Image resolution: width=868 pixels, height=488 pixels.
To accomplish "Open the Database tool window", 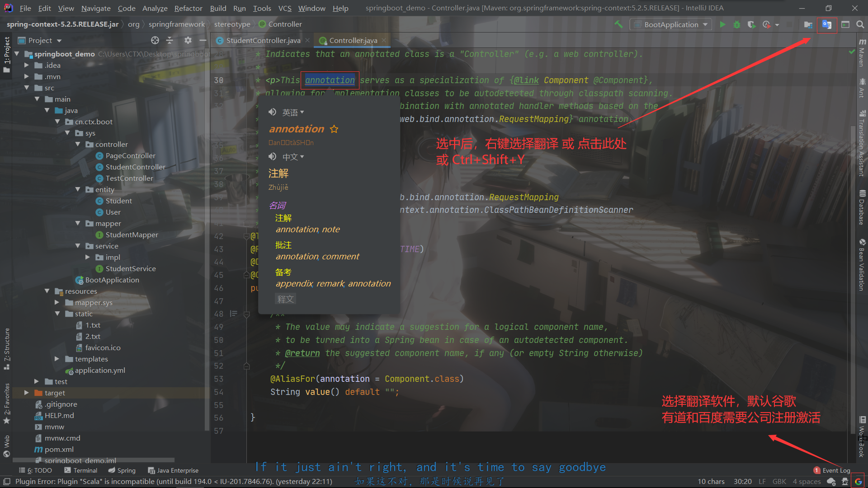I will pyautogui.click(x=862, y=207).
